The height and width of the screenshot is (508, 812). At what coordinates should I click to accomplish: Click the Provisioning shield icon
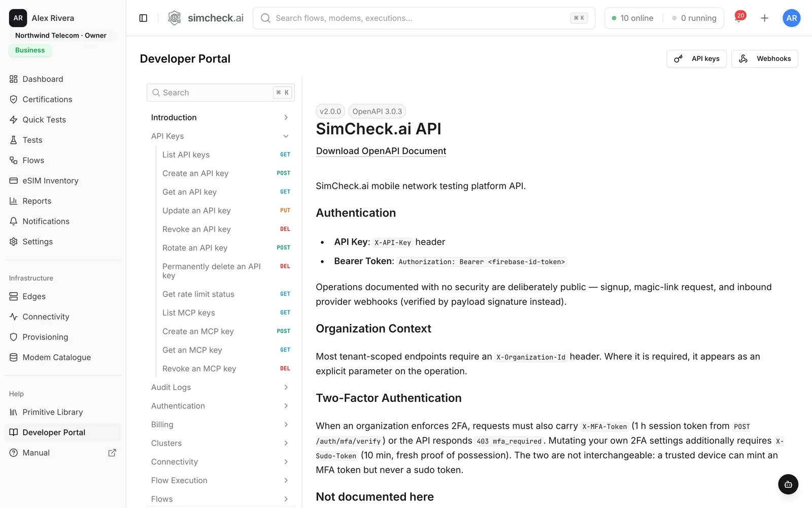click(14, 337)
